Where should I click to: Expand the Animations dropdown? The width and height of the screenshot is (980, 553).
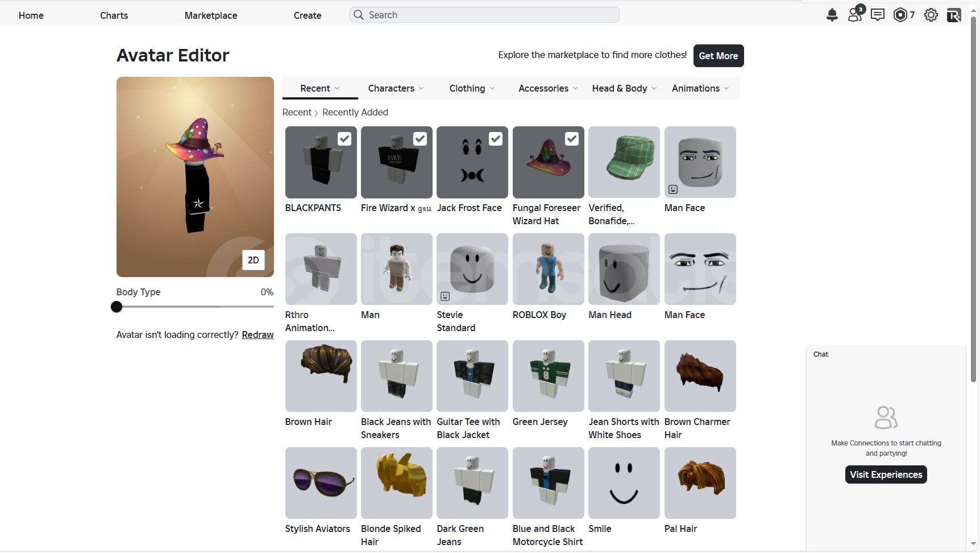point(700,88)
